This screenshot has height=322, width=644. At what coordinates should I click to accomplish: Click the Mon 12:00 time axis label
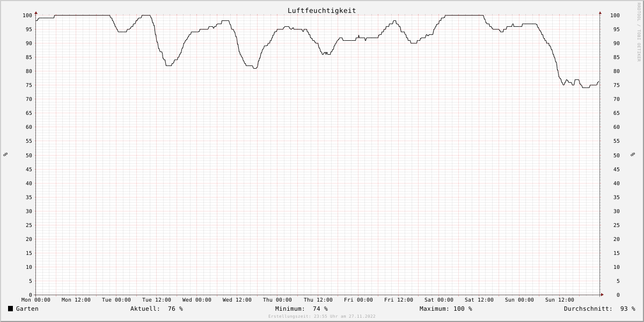coord(76,300)
